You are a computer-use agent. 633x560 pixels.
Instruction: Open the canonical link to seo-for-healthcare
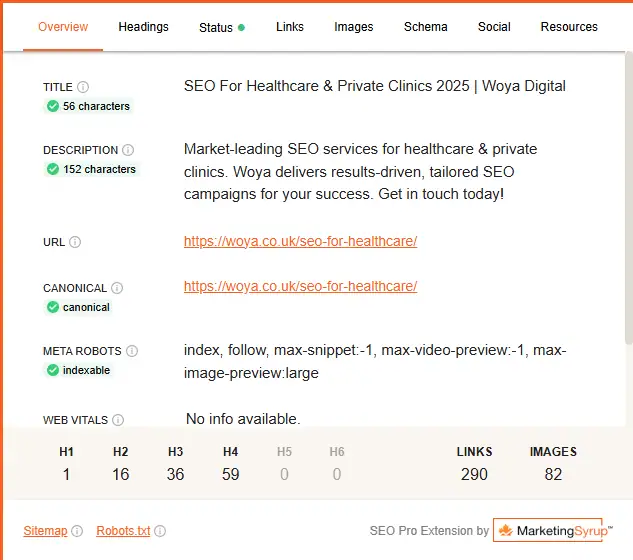(300, 286)
